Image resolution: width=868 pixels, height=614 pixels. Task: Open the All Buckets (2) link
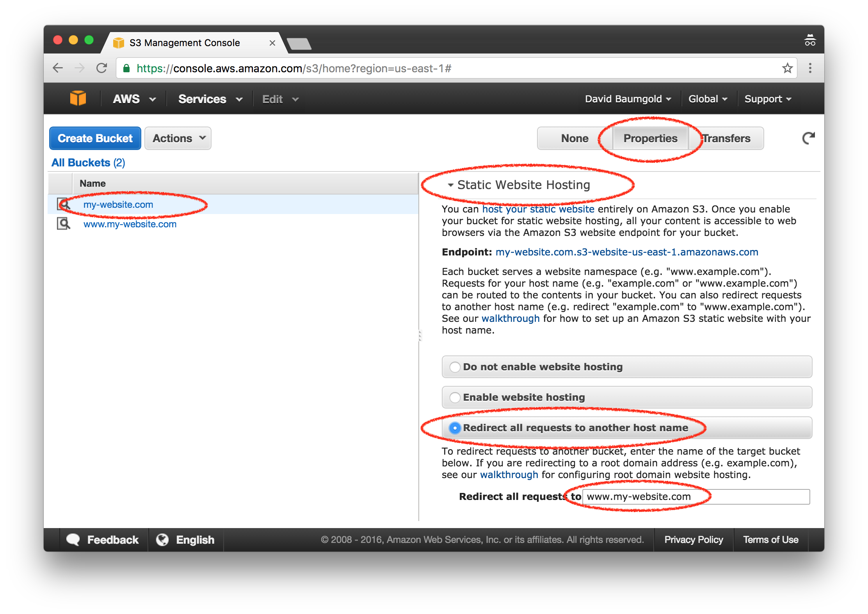(x=88, y=162)
